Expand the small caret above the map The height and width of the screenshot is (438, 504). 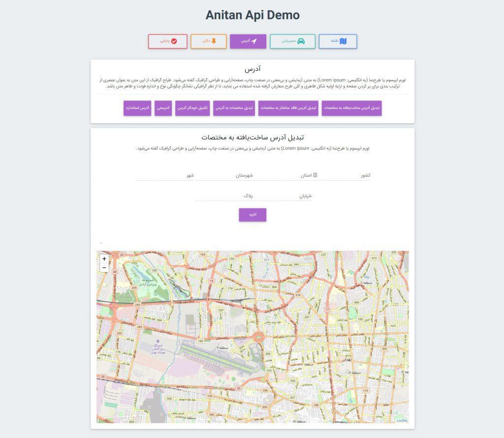tap(101, 243)
